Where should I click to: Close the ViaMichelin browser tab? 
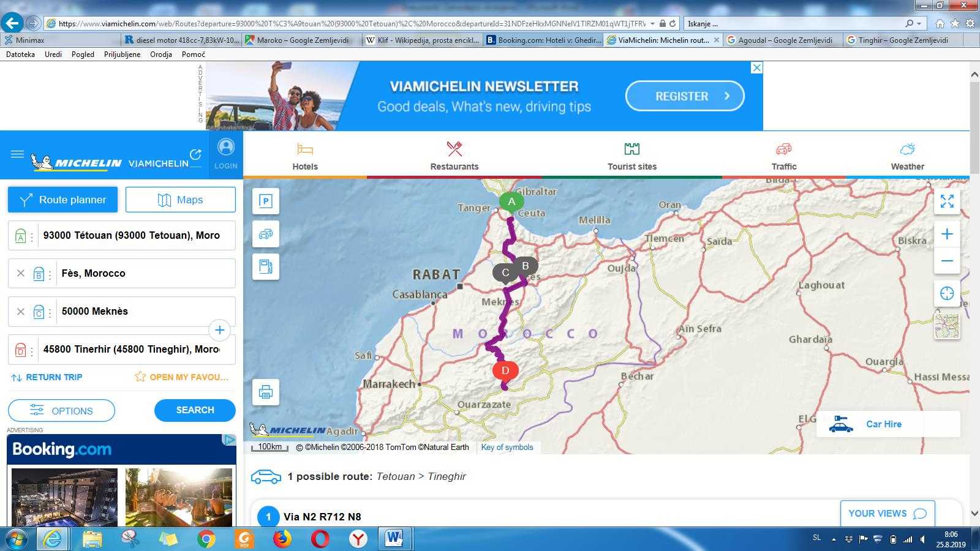[717, 40]
